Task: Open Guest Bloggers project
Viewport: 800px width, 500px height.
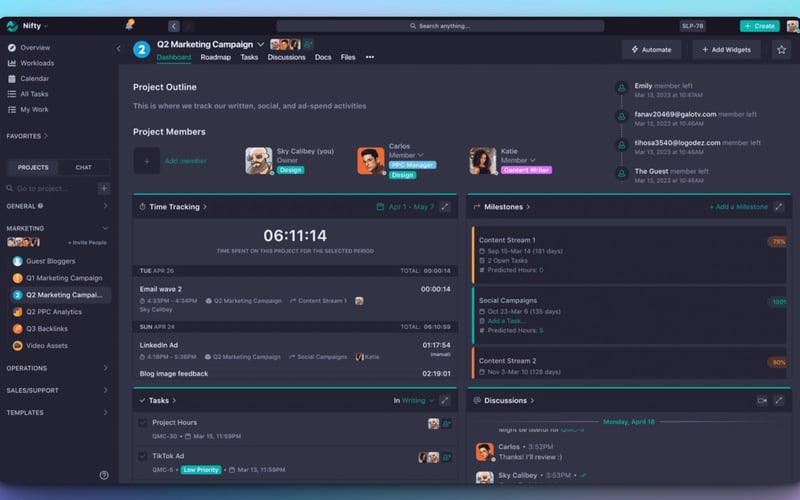Action: click(x=51, y=261)
